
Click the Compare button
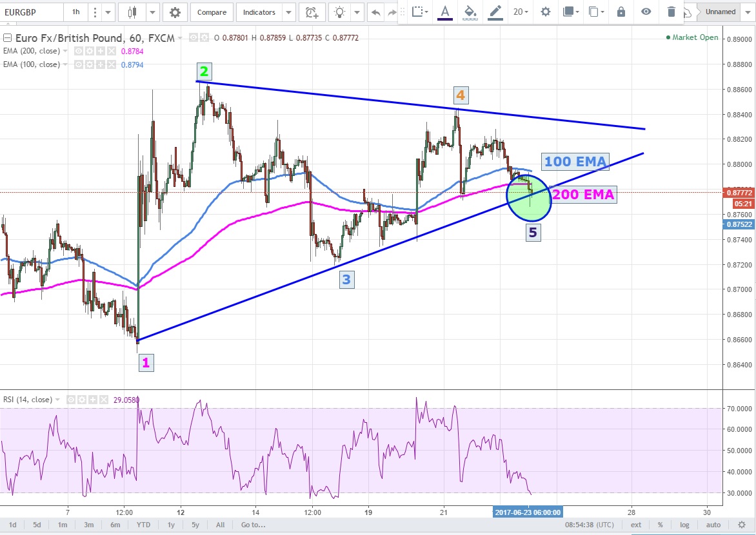point(212,12)
